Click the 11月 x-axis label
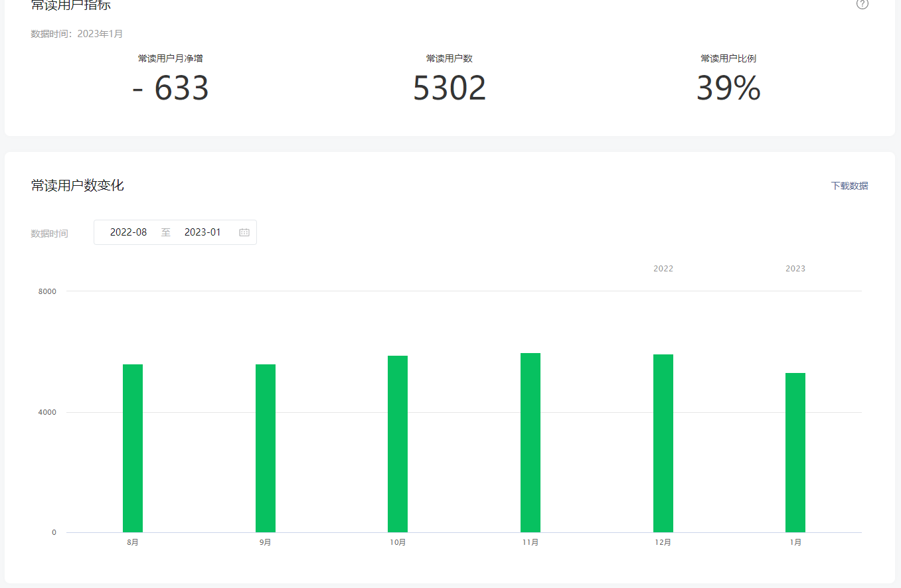901x588 pixels. point(531,542)
